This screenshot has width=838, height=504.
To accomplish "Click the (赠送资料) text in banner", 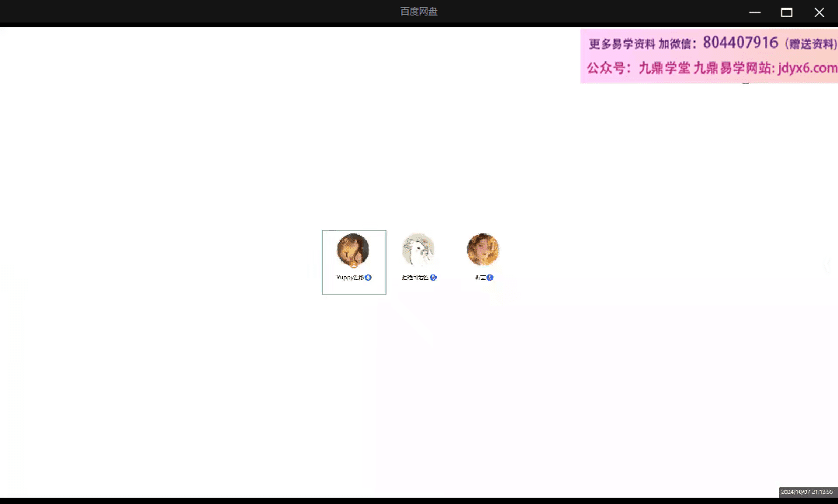I will pyautogui.click(x=810, y=44).
